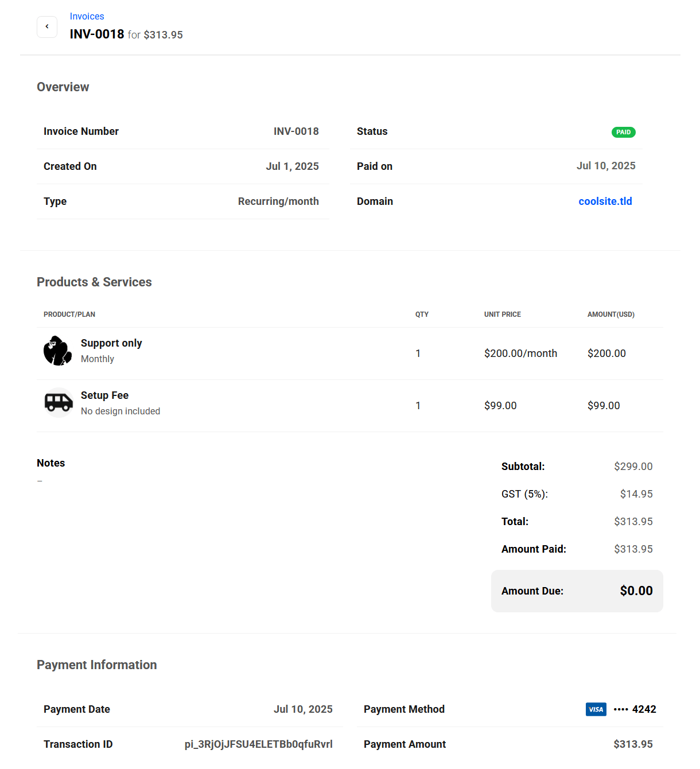Click the Products & Services heading
The width and height of the screenshot is (700, 769).
(x=94, y=282)
